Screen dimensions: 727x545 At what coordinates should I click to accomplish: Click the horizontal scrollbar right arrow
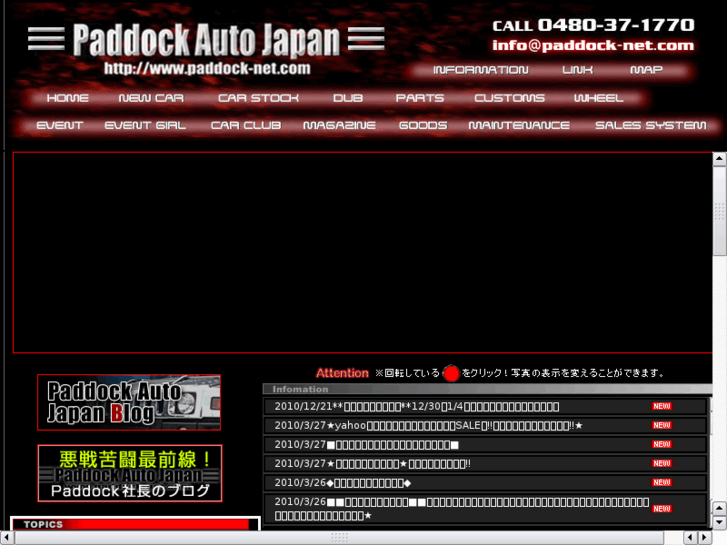pos(704,538)
